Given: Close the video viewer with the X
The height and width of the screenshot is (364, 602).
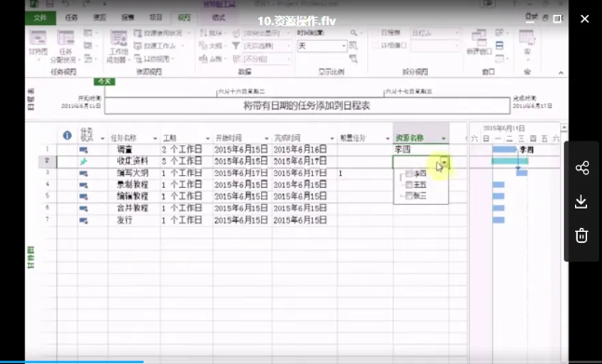Looking at the screenshot, I should click(584, 19).
